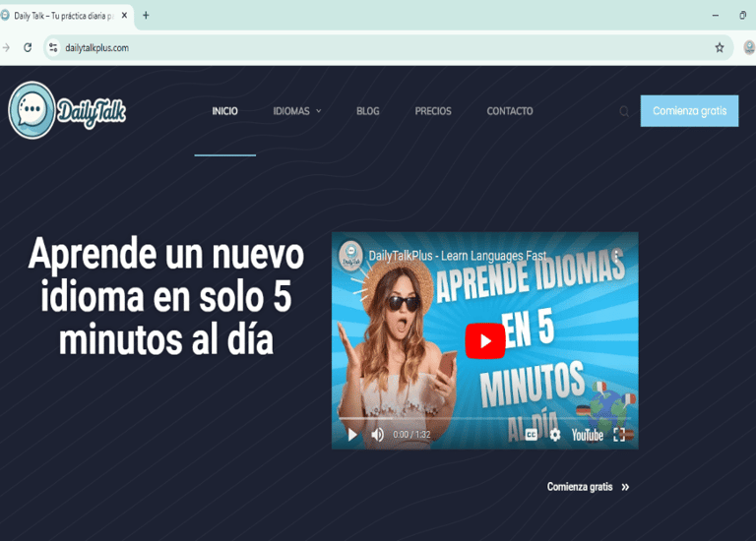Click the blue Comienza gratis header button
This screenshot has height=541, width=756.
(x=689, y=111)
